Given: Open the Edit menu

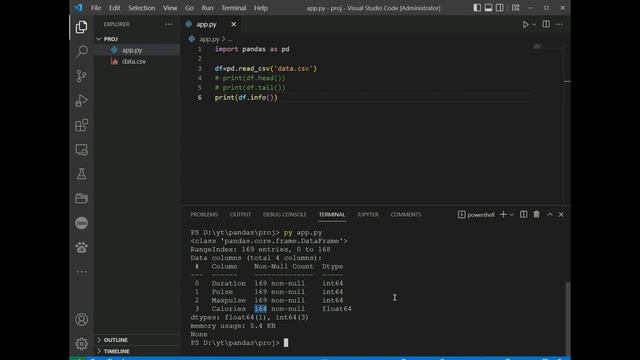Looking at the screenshot, I should coord(114,8).
